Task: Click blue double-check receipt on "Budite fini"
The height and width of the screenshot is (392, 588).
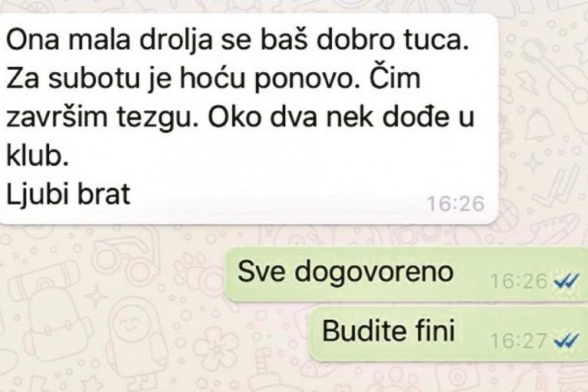Action: tap(566, 341)
